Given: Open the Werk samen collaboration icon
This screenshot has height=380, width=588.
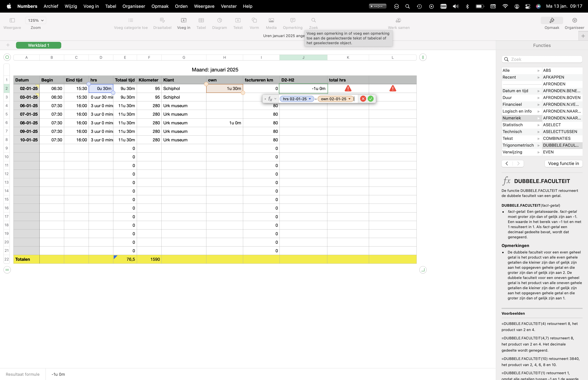Looking at the screenshot, I should (x=398, y=20).
